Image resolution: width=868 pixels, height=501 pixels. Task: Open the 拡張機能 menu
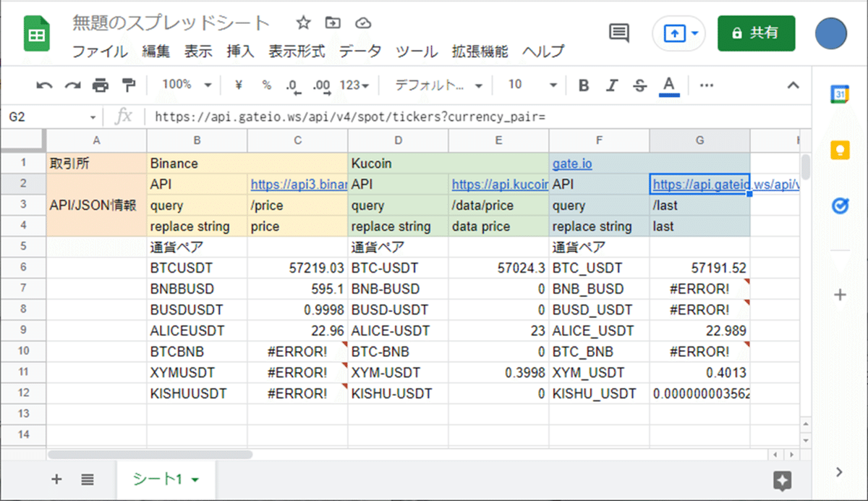[480, 51]
